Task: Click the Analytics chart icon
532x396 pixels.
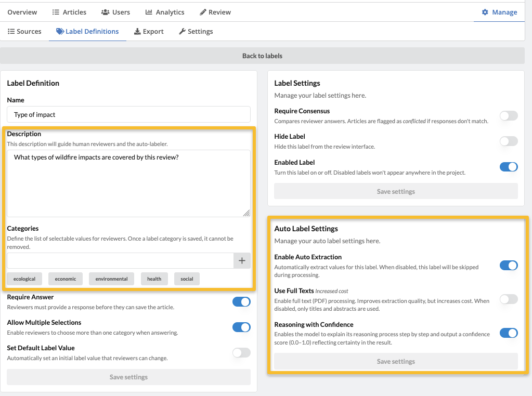Action: pos(149,12)
